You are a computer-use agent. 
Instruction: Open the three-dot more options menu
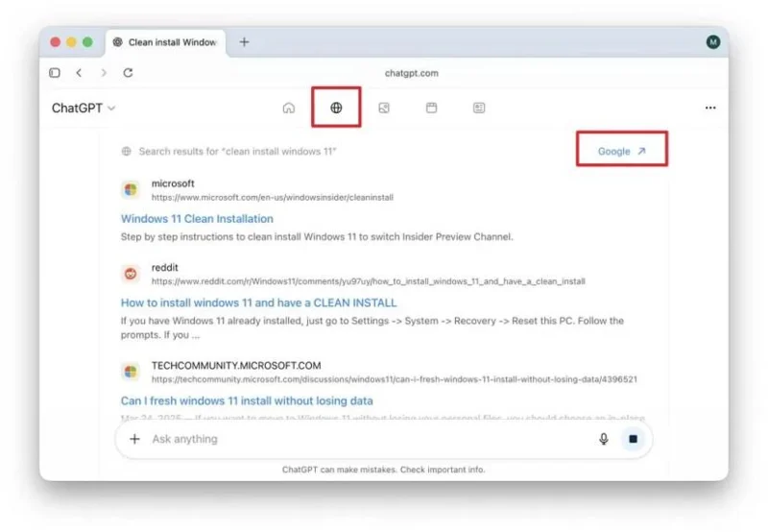coord(710,108)
